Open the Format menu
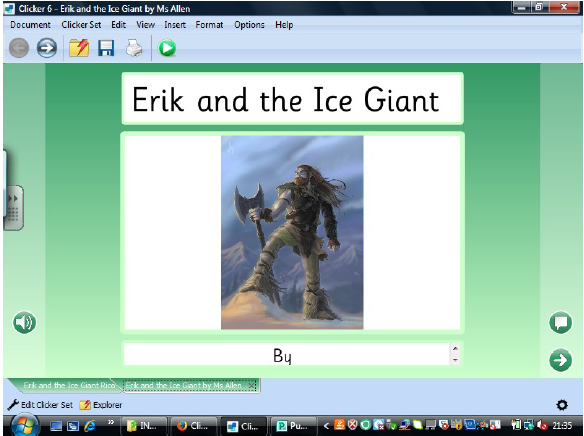 click(x=209, y=25)
